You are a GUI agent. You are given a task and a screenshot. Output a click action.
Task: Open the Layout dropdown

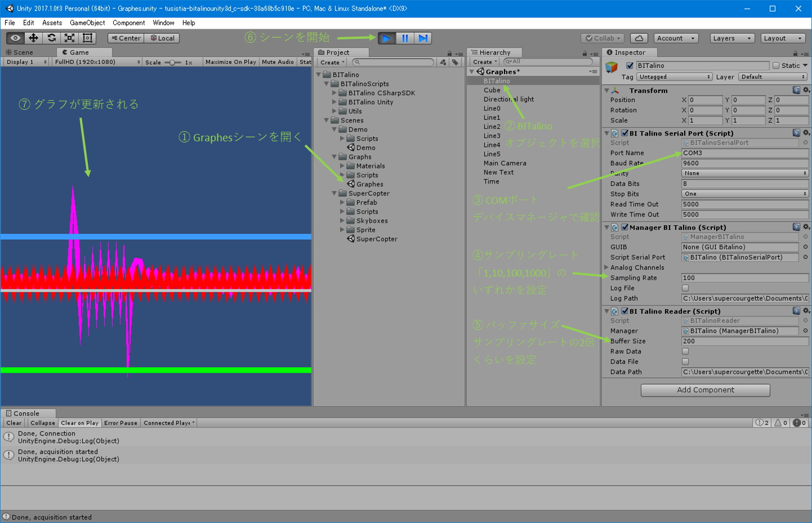tap(783, 38)
